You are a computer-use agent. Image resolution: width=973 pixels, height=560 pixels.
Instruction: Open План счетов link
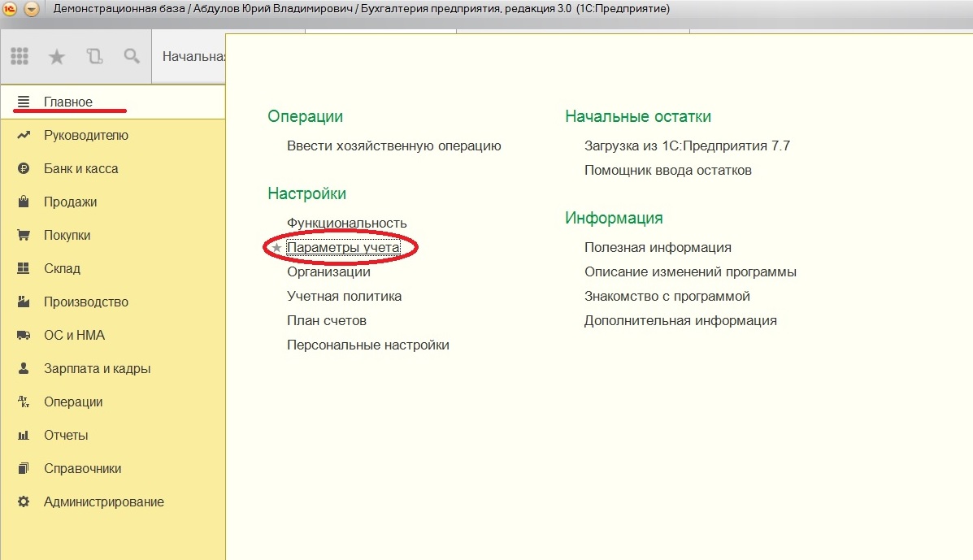[327, 320]
